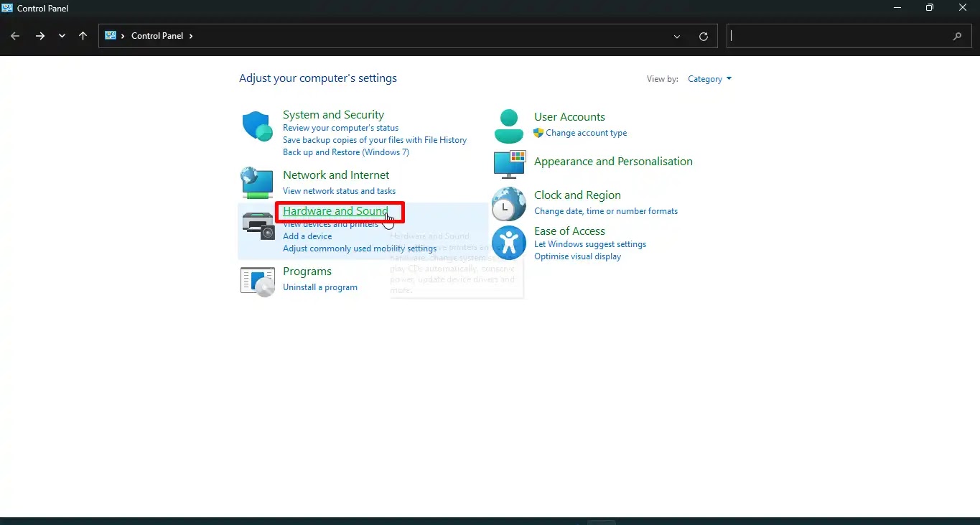Open Ease of Access heading link
This screenshot has width=980, height=525.
[569, 231]
